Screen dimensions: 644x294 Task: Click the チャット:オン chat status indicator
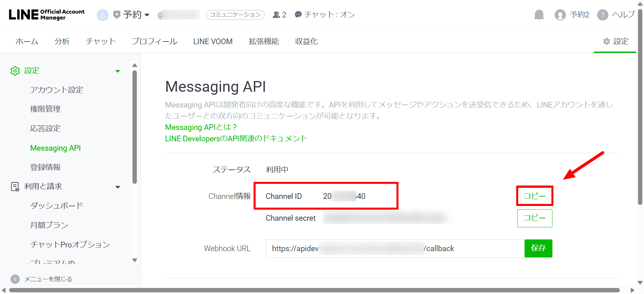325,15
